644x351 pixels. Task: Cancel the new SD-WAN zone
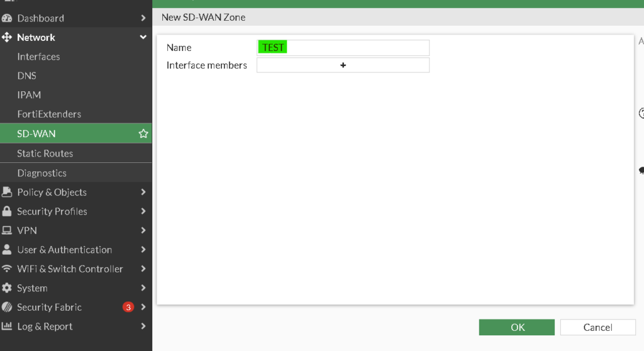597,327
